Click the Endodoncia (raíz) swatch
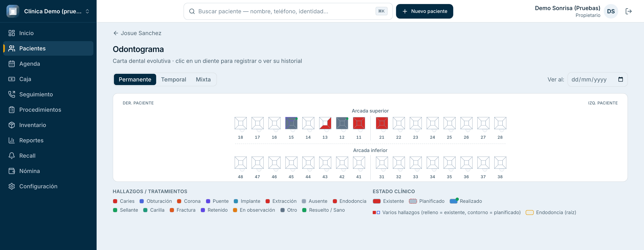644x250 pixels. pyautogui.click(x=529, y=212)
